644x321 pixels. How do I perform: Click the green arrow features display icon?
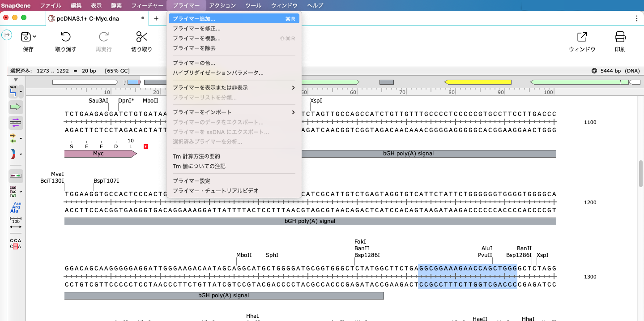pos(15,107)
